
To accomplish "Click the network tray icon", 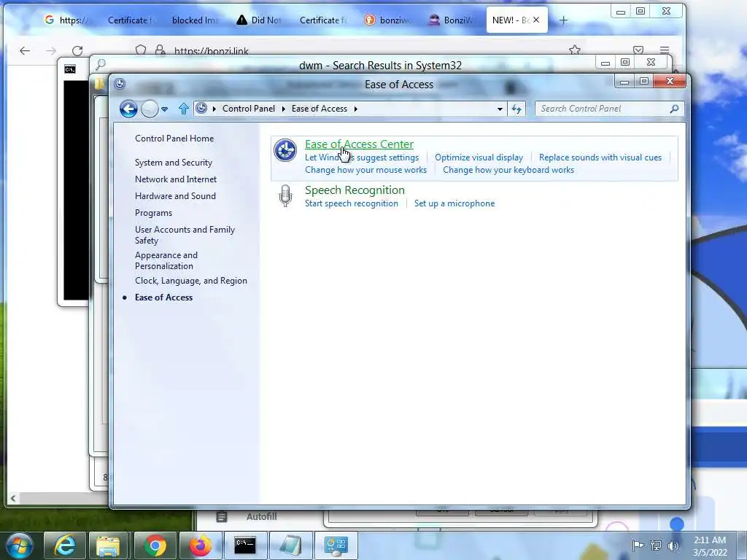I will [656, 545].
